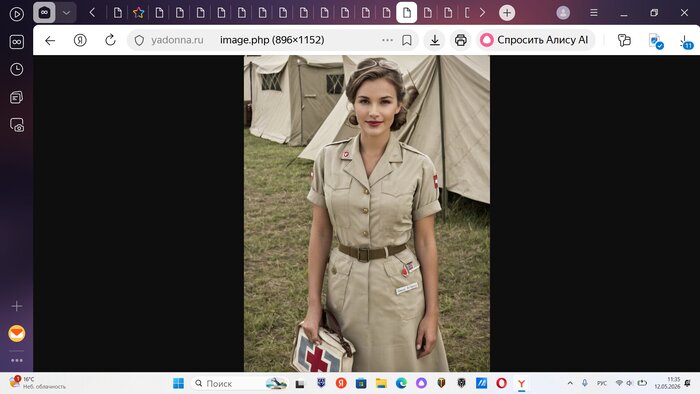
Task: Open the notifications icon with badge 11
Action: click(686, 42)
